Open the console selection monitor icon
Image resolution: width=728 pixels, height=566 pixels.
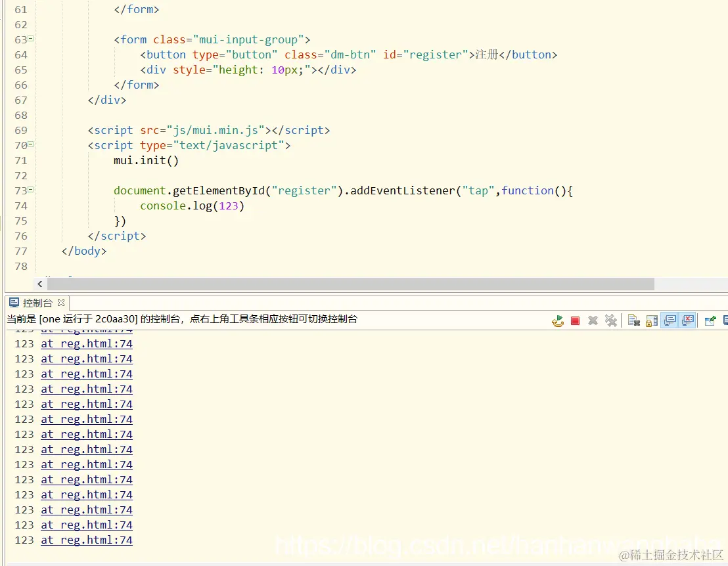(725, 320)
